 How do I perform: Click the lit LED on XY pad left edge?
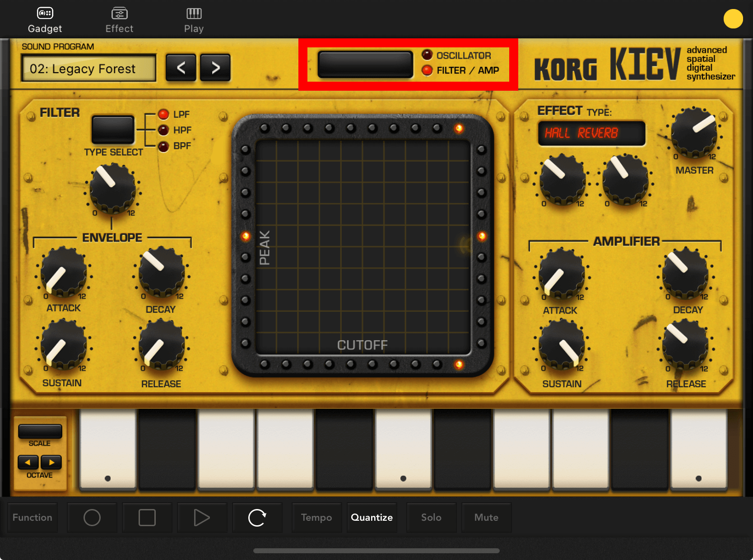(x=246, y=236)
